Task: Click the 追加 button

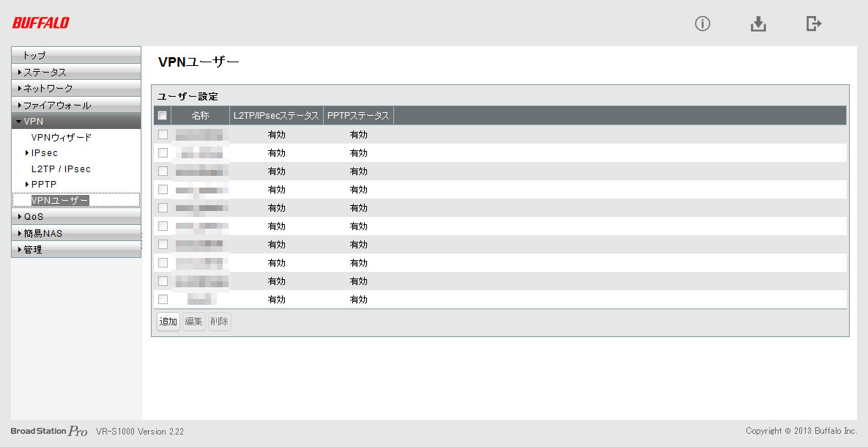Action: click(x=168, y=322)
